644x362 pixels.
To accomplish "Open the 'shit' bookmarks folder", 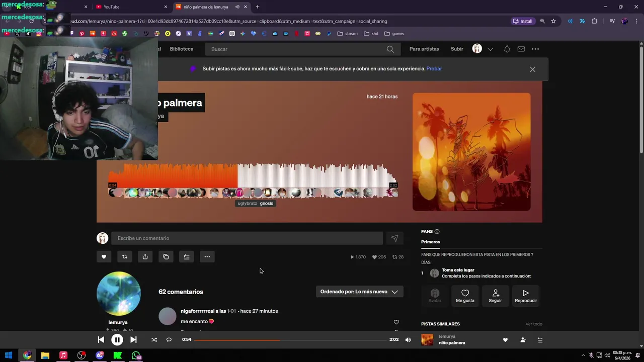I will coord(371,34).
